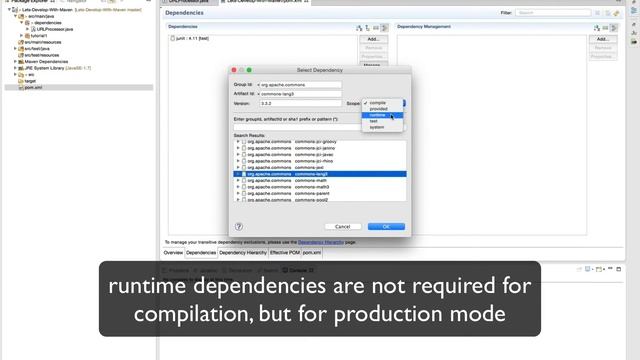Collapse the Lets-Develop-With-Maven project node
This screenshot has width=640, height=360.
[x=9, y=9]
